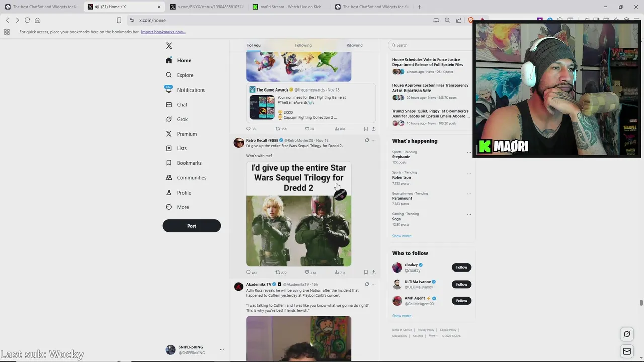Follow AMP Agent
This screenshot has height=362, width=644.
(x=461, y=301)
